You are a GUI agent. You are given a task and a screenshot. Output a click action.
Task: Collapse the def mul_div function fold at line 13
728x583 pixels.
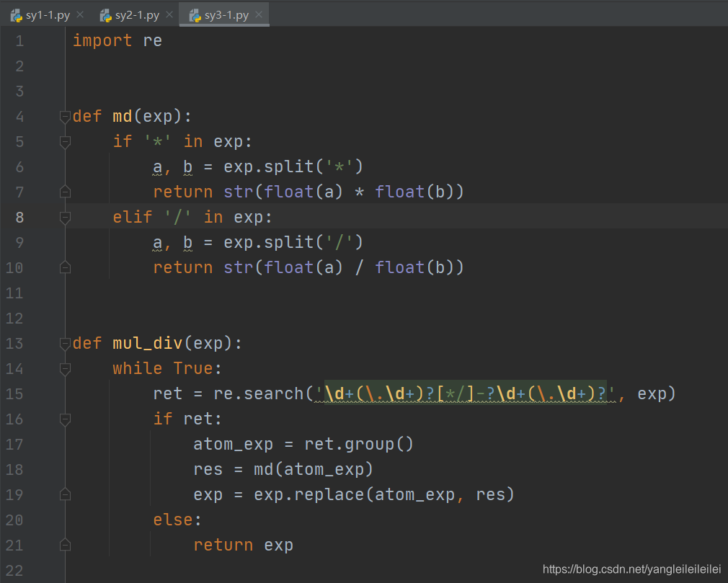(65, 344)
